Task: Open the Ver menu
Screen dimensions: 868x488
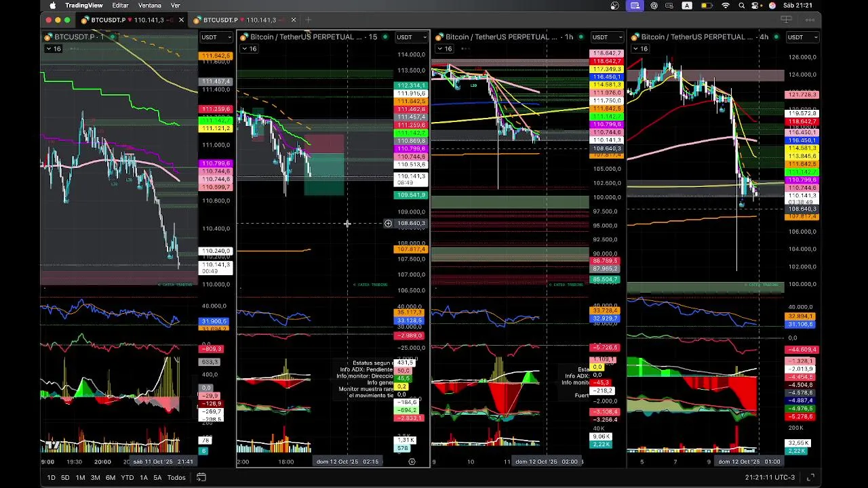Action: (176, 5)
